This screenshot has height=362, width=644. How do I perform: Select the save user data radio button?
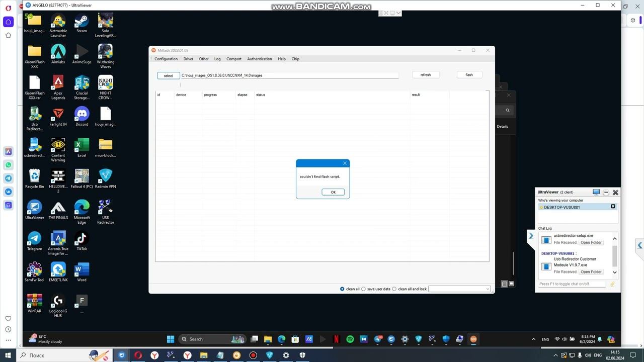coord(364,289)
